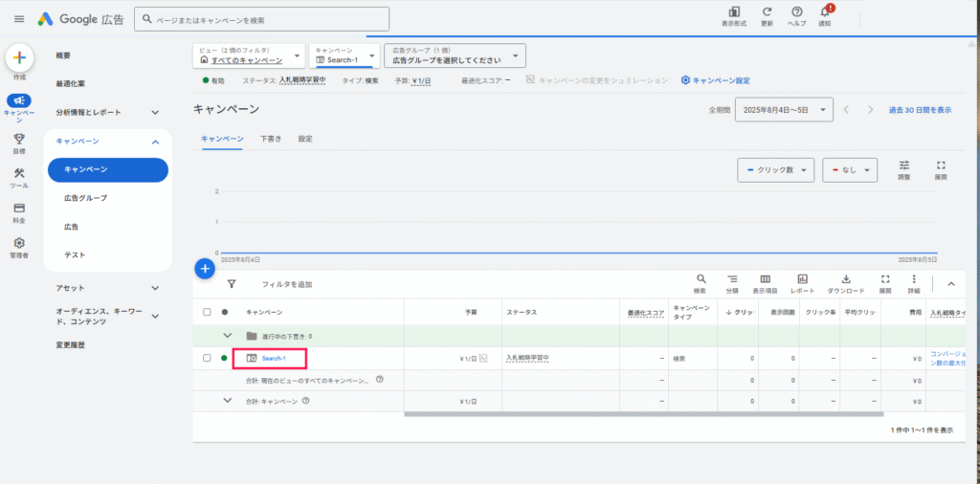Click the previous period arrow
This screenshot has height=484, width=980.
pyautogui.click(x=846, y=110)
